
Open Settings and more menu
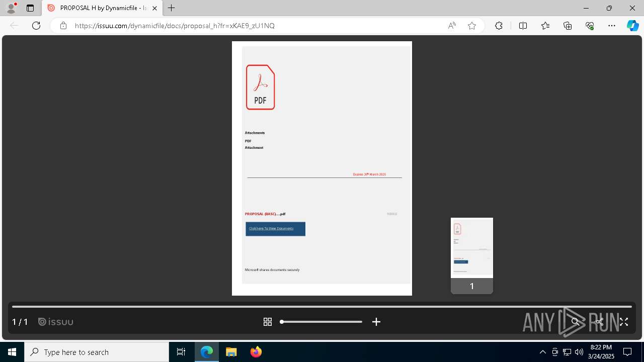point(612,26)
